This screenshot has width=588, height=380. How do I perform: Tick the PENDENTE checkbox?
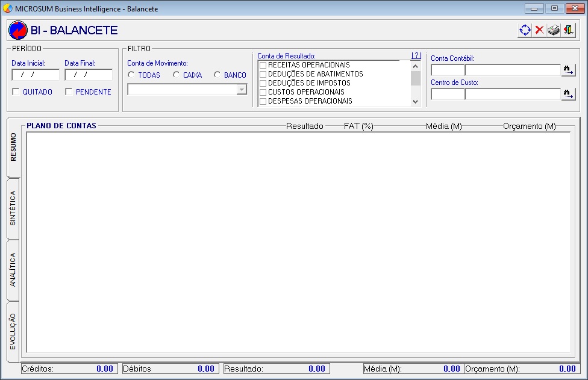69,92
